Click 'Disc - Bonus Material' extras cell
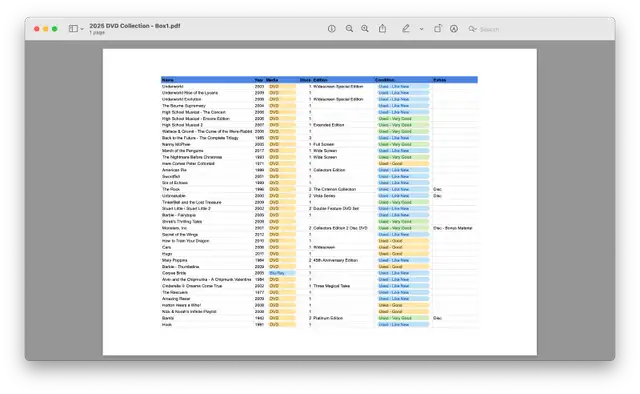Screen dimensions: 640x394 [453, 228]
